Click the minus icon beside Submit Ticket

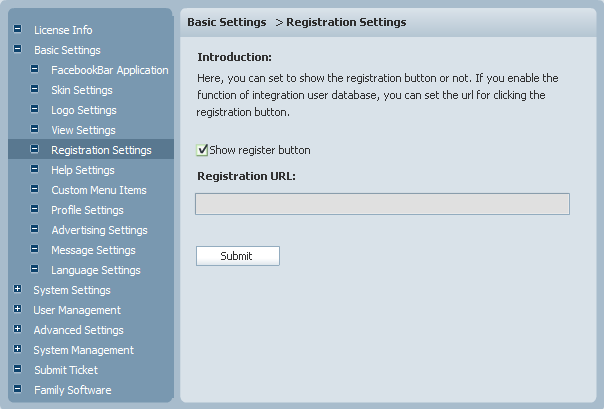(18, 369)
